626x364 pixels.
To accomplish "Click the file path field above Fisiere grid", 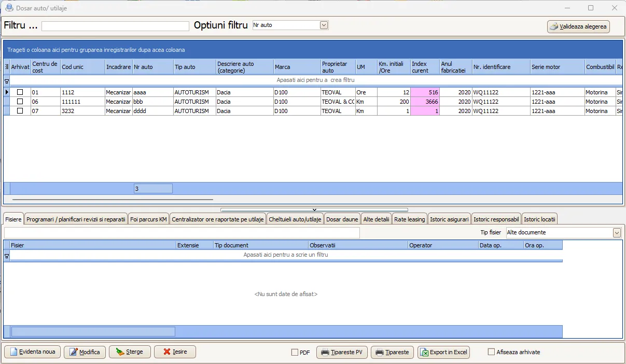I will tap(182, 233).
